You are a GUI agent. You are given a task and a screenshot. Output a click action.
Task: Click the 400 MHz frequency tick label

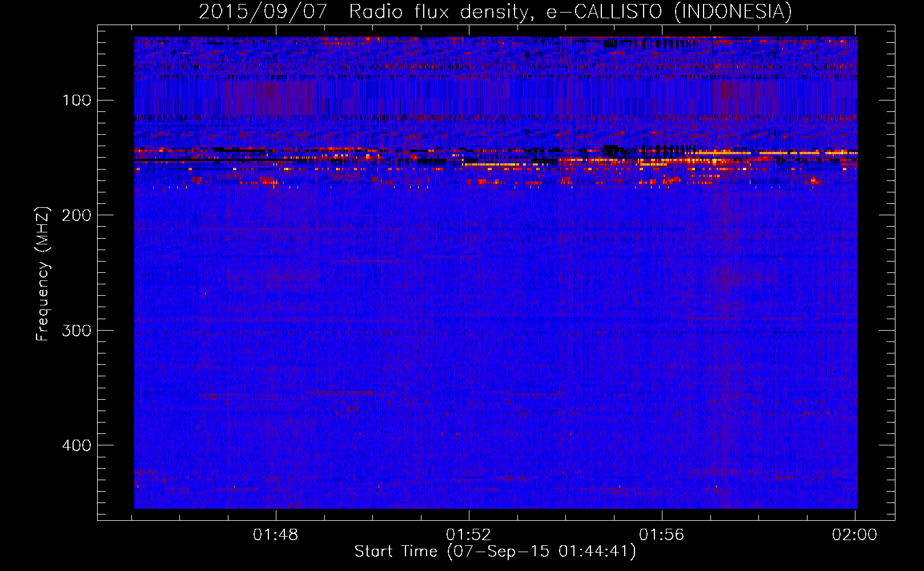tap(77, 445)
